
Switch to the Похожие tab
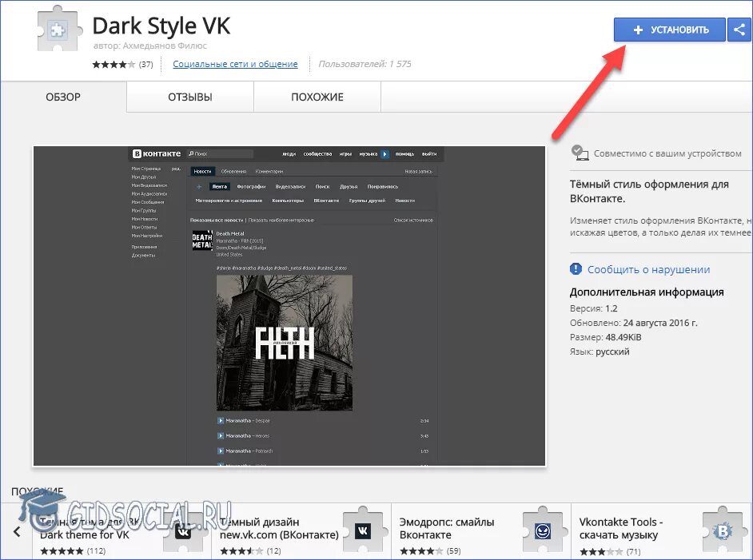[317, 97]
